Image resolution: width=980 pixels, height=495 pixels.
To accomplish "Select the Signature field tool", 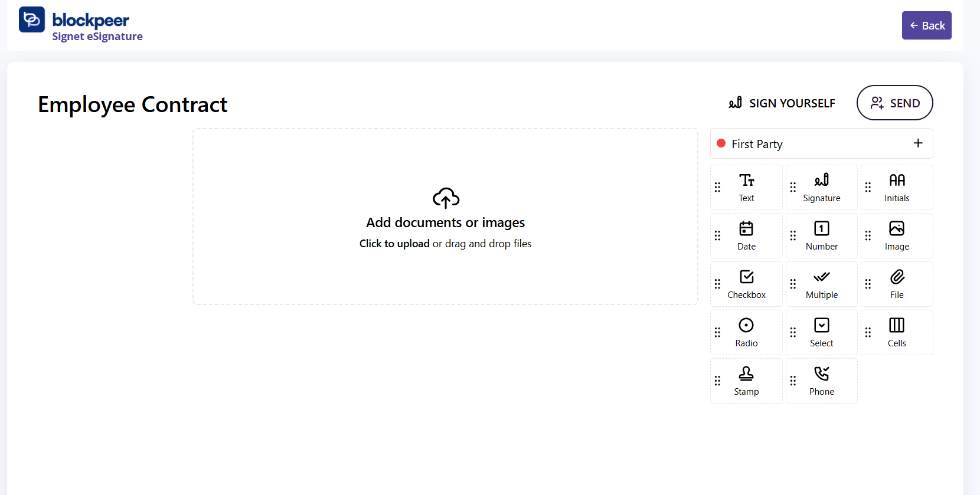I will [821, 187].
